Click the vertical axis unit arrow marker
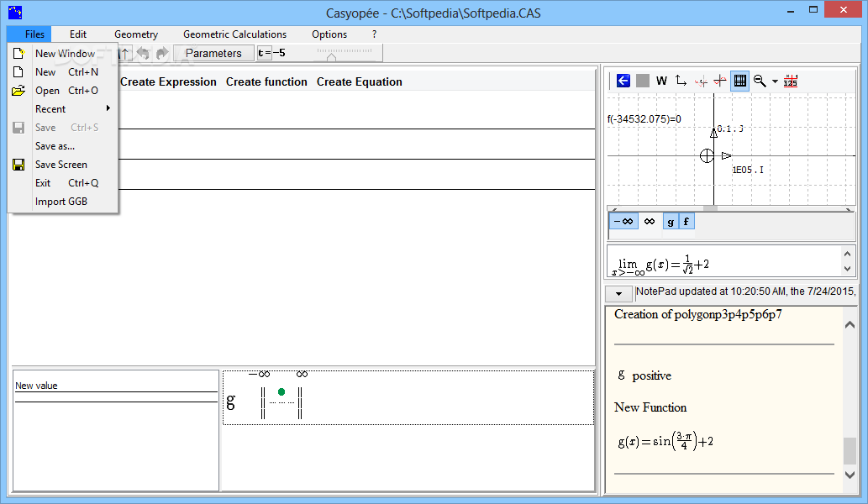 click(713, 133)
